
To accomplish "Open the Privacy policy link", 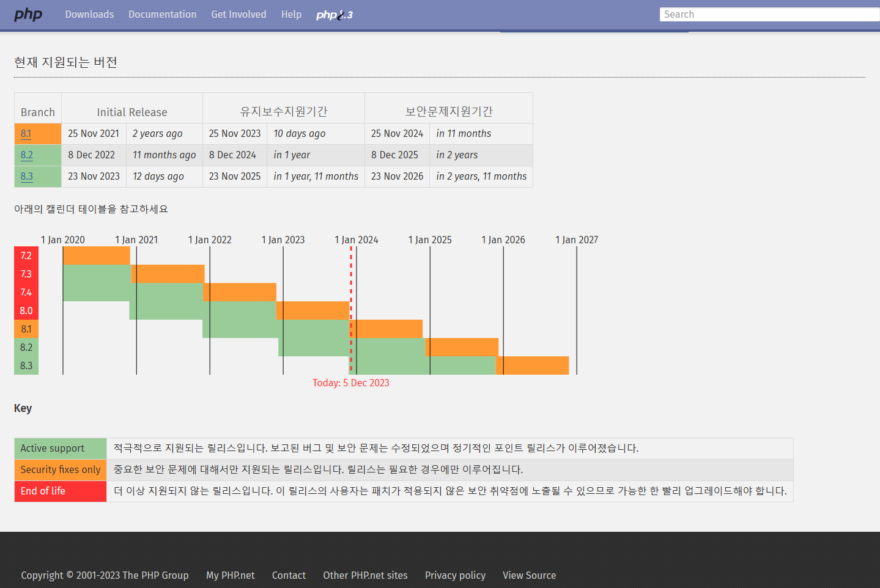I will coord(455,575).
